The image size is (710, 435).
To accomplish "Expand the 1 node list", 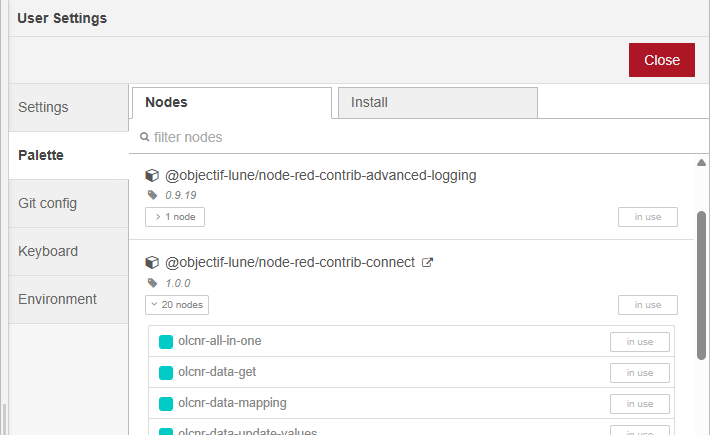I will coord(175,217).
